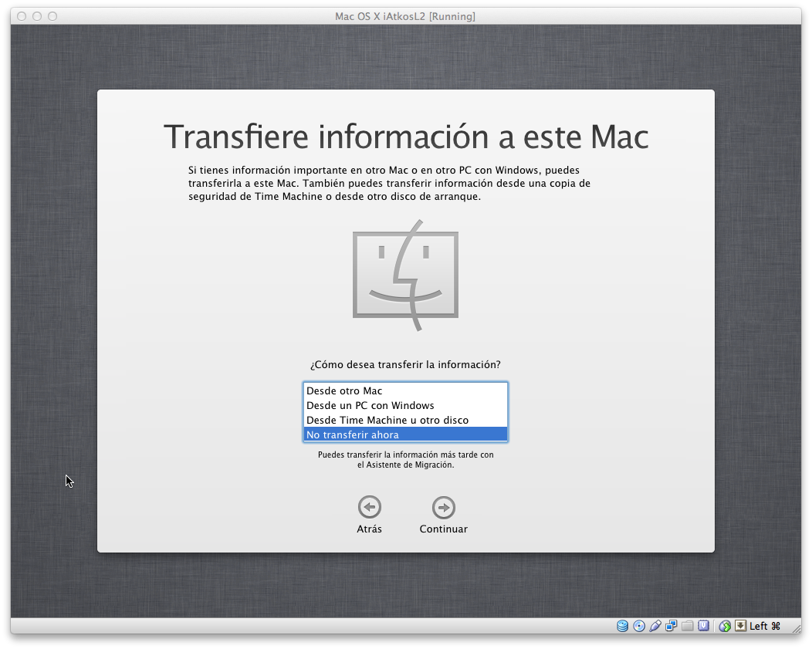This screenshot has height=649, width=812.
Task: Click the 'Mac OS X iAtkosL2 [Running]' title
Action: coord(405,16)
